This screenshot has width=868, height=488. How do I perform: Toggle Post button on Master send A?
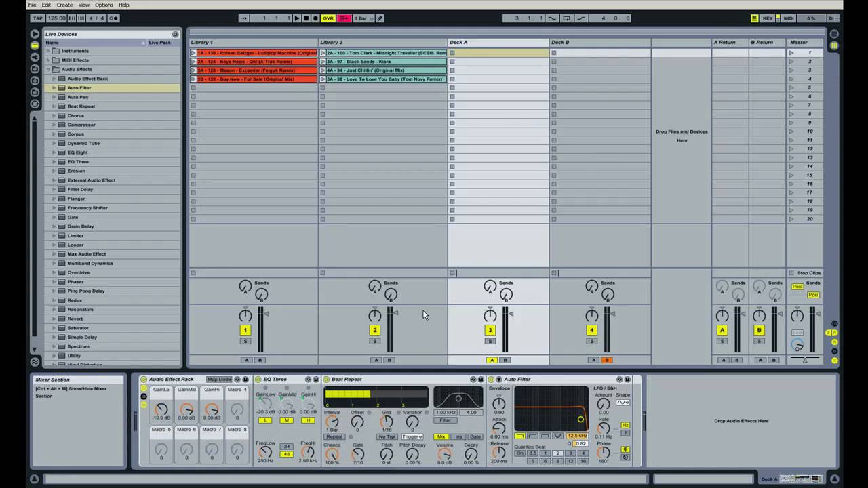click(x=797, y=287)
